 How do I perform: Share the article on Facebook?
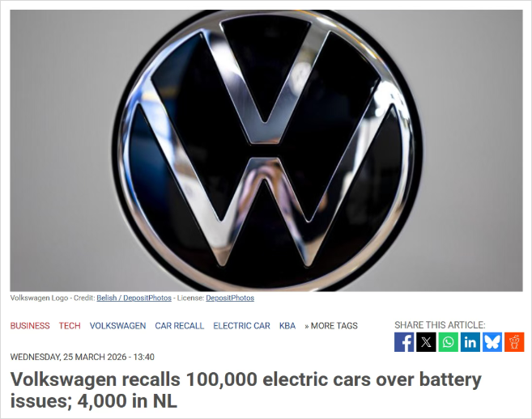[404, 342]
